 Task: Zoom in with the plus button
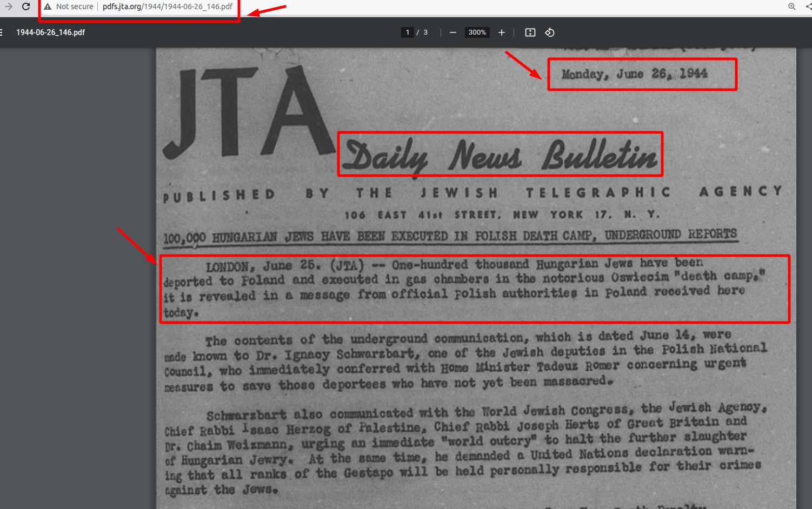[502, 32]
